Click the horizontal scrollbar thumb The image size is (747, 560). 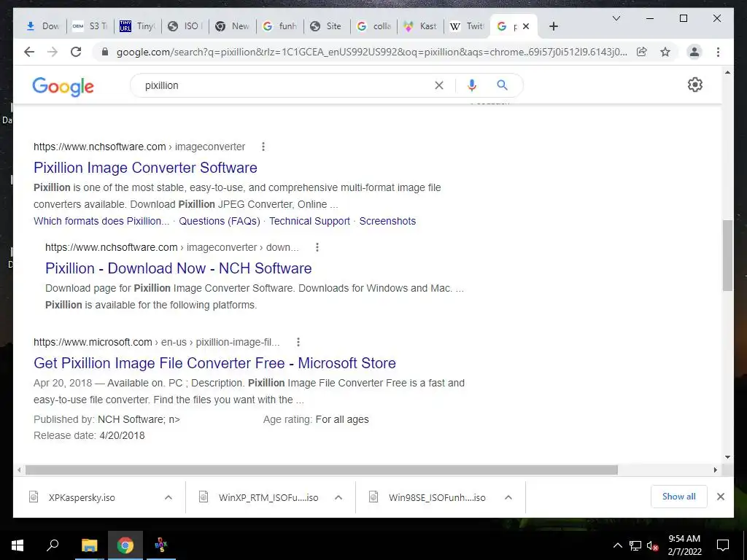(322, 470)
